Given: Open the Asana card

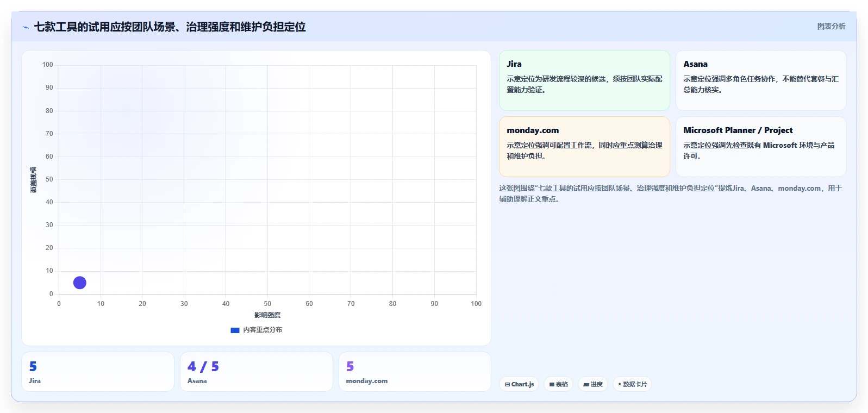Looking at the screenshot, I should (761, 80).
